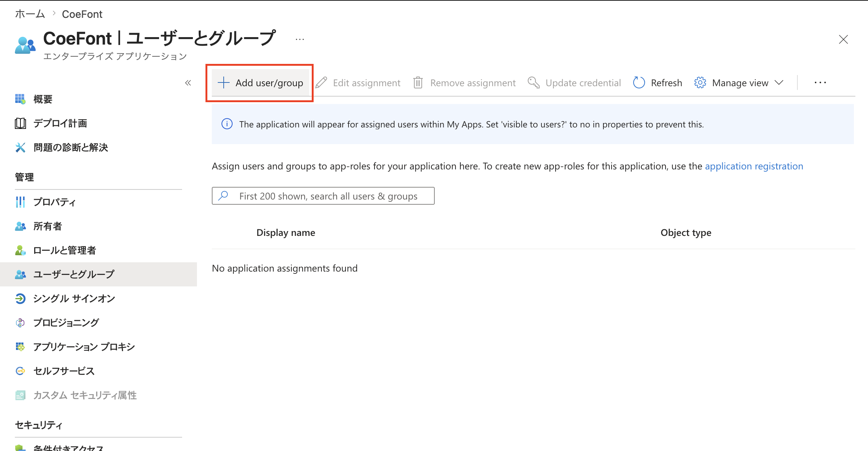Image resolution: width=868 pixels, height=451 pixels.
Task: Select ユーザーとグループ in the sidebar
Action: [98, 274]
